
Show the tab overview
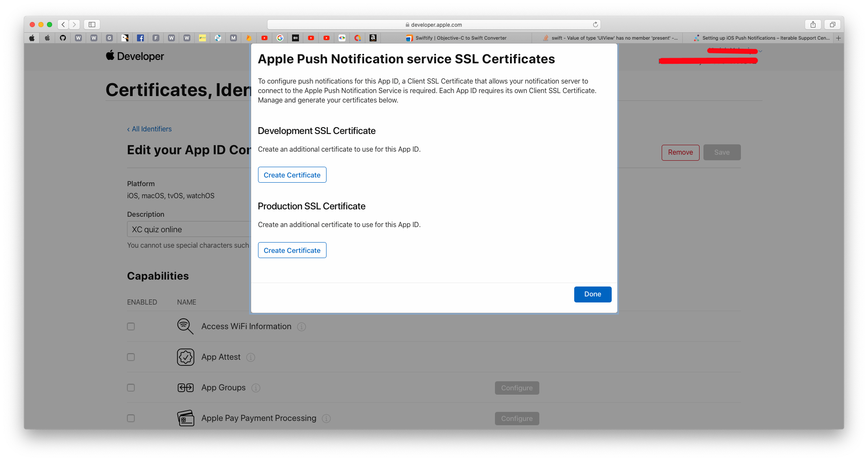point(832,25)
